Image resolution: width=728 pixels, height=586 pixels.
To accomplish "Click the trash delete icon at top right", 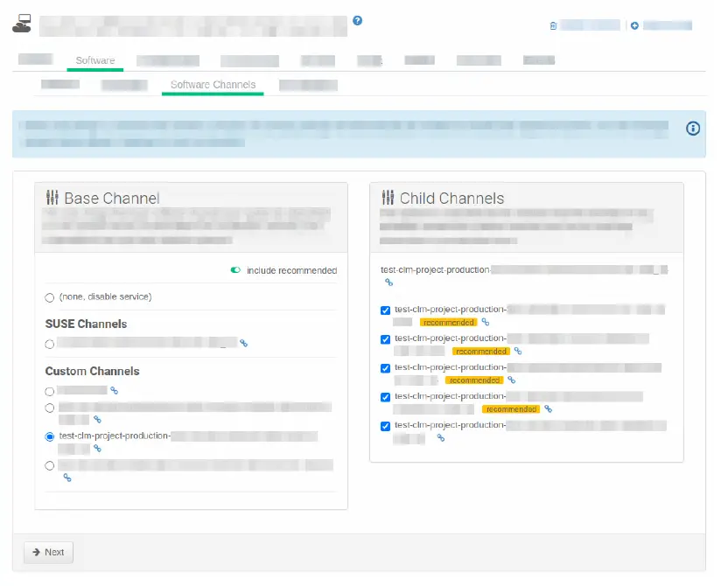I will 553,26.
